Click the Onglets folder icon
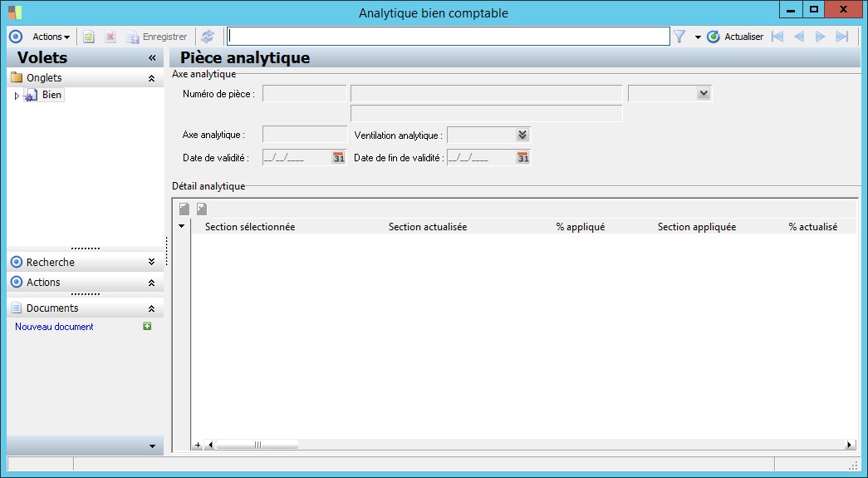Screen dimensions: 868x478 coord(17,77)
